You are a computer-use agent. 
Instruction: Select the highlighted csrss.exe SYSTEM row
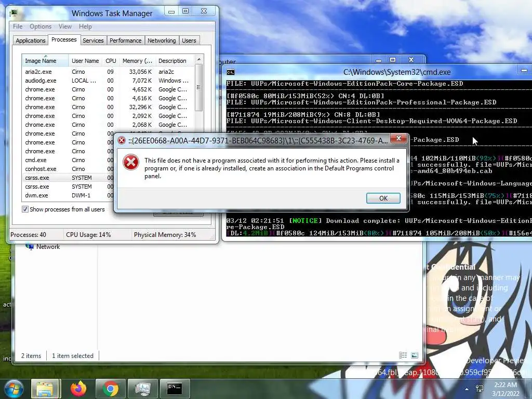(x=68, y=178)
